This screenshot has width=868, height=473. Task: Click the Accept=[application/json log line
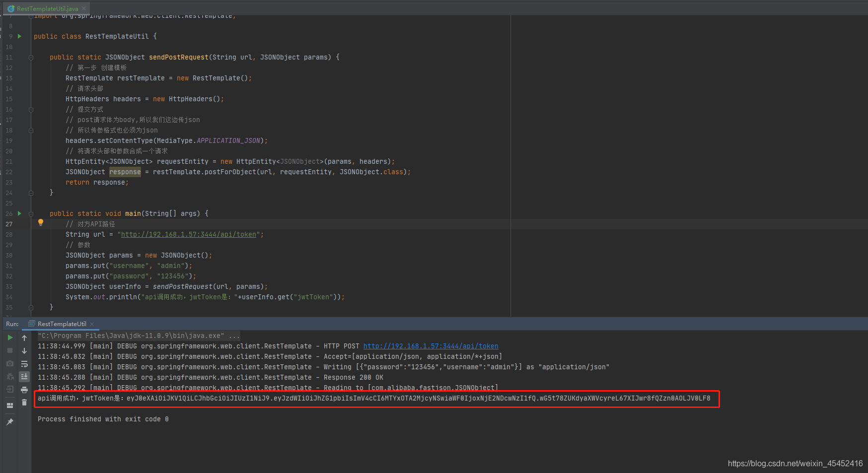pos(270,356)
